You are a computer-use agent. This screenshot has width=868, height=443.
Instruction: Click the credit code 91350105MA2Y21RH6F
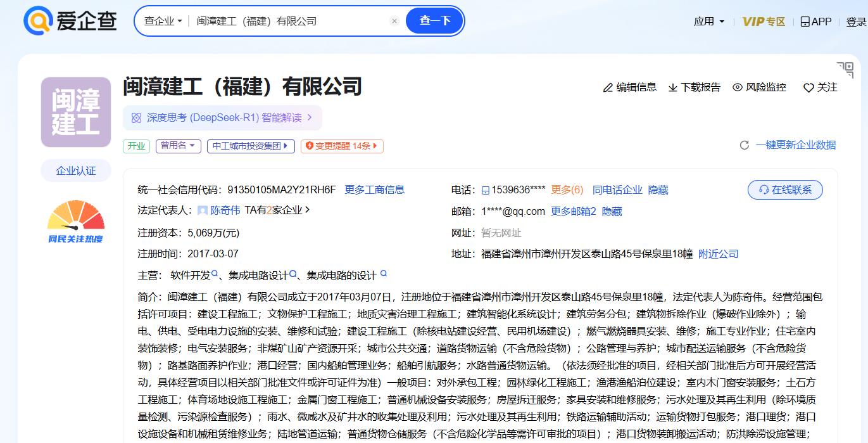tap(282, 189)
